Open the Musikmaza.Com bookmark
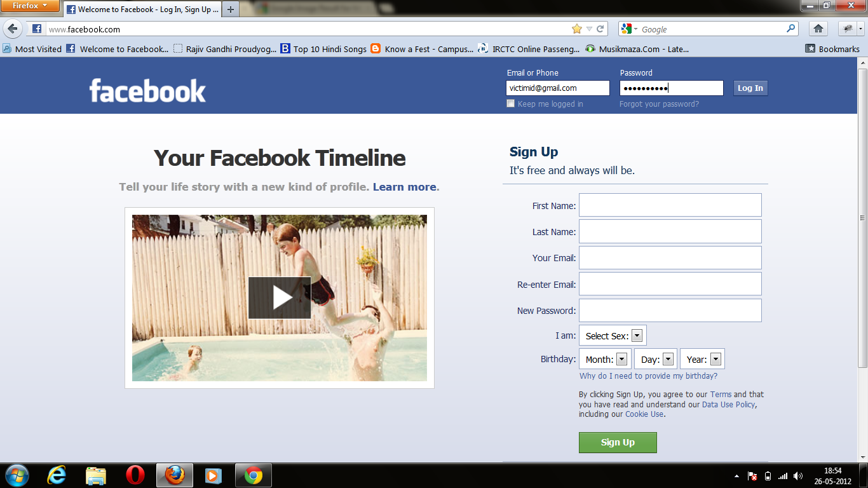868x488 pixels. 637,49
